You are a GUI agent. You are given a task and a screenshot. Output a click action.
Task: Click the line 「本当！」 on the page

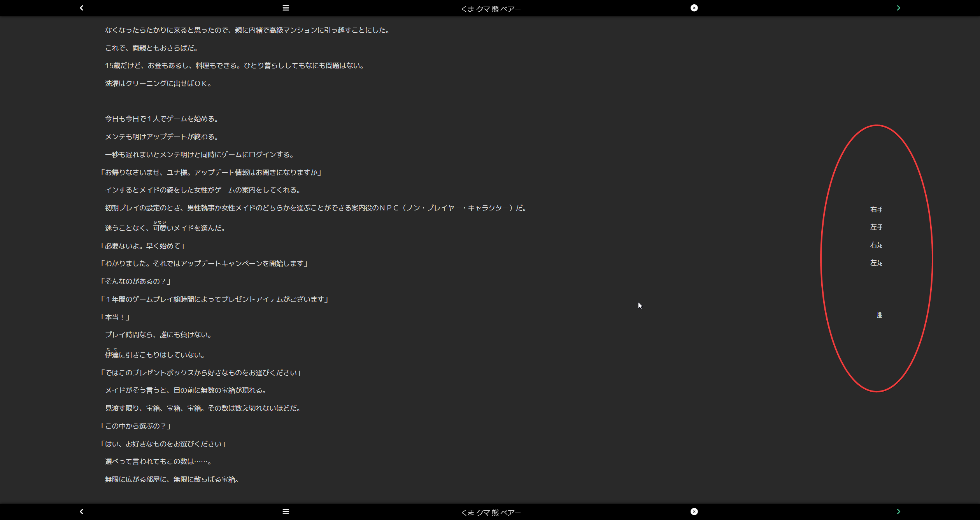point(115,317)
